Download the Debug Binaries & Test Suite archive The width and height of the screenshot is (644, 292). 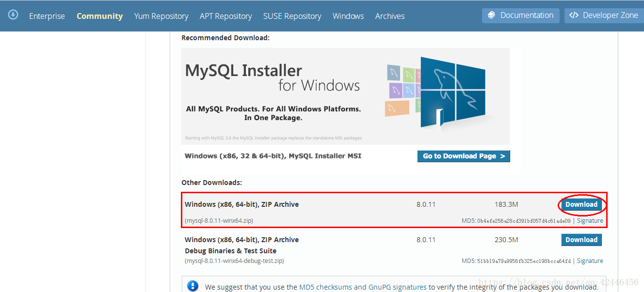(581, 240)
